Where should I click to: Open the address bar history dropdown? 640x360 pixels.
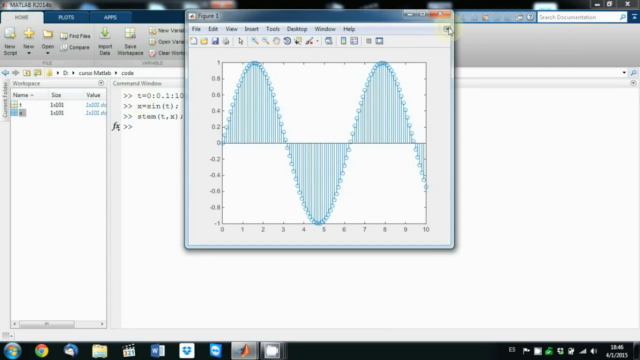(624, 73)
